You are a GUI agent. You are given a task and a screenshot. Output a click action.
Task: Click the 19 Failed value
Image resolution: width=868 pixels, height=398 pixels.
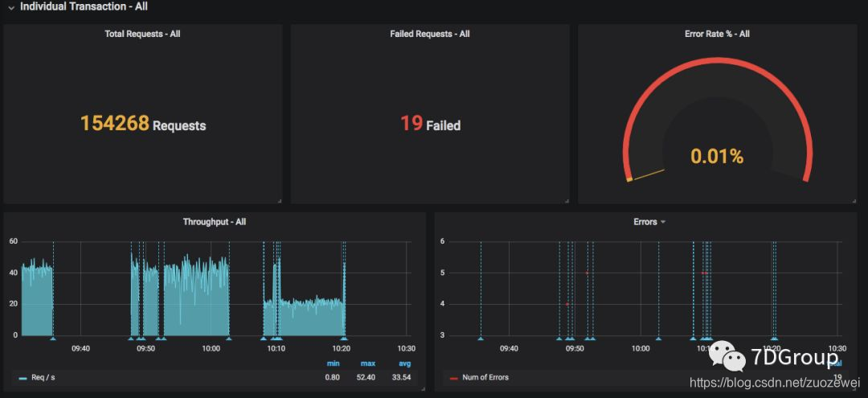coord(430,124)
